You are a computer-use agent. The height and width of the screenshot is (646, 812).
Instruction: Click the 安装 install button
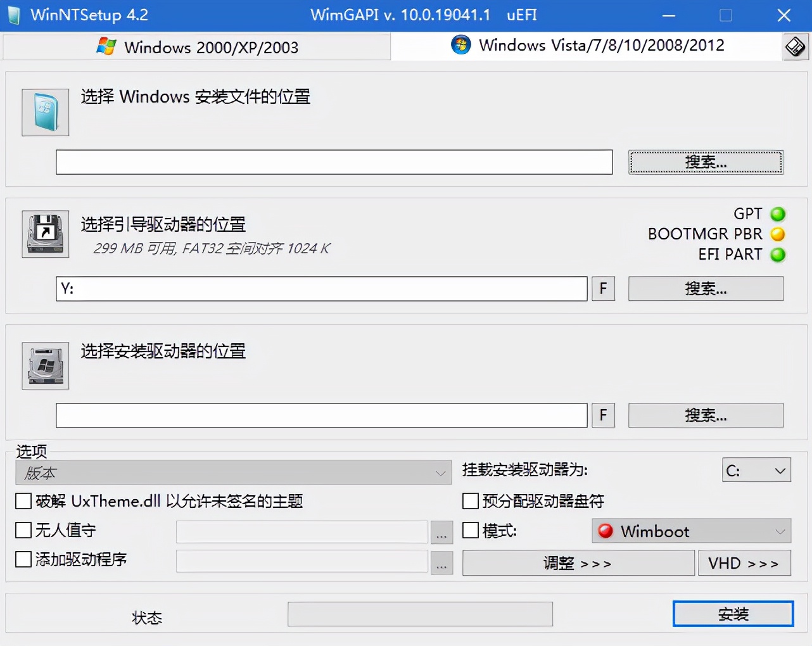[x=733, y=613]
